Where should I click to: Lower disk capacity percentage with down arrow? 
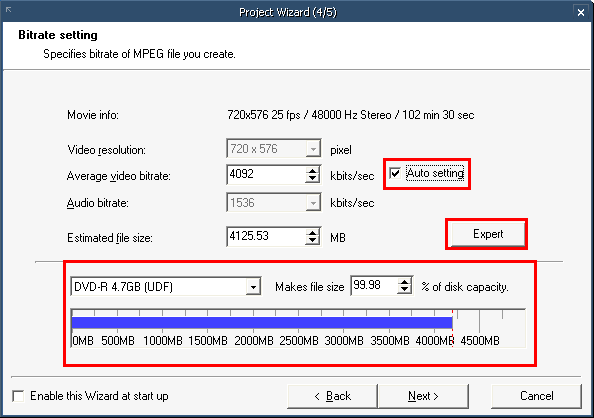click(405, 290)
